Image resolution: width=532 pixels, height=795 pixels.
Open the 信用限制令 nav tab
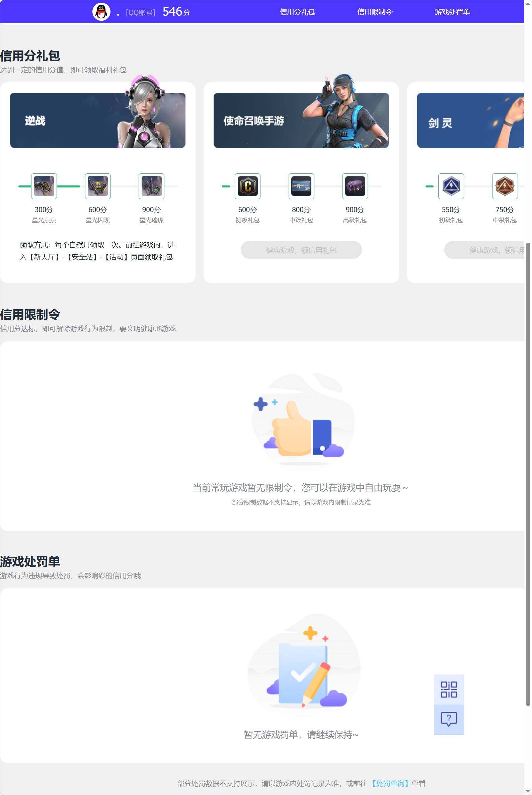(375, 12)
